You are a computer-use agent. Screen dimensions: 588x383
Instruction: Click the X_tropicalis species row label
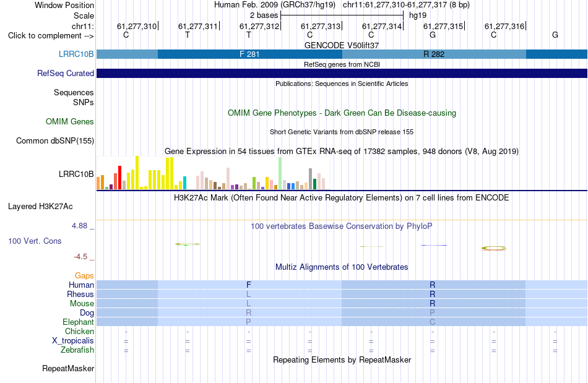coord(73,341)
